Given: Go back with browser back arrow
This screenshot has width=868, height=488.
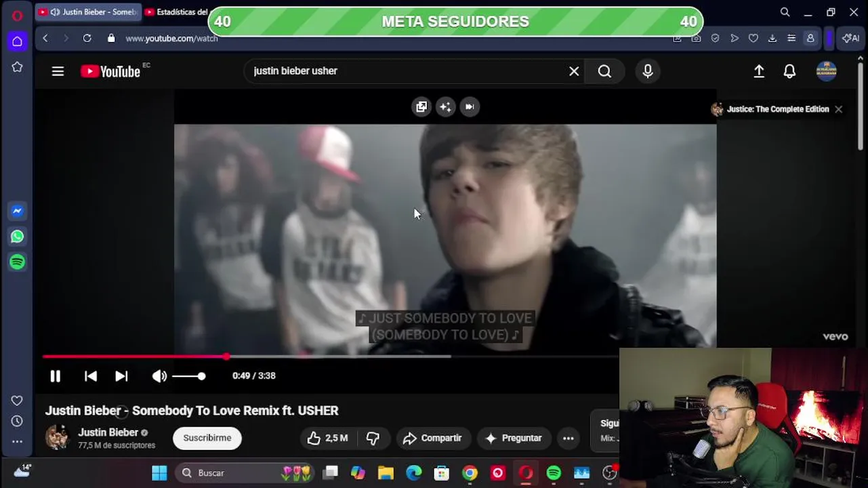Looking at the screenshot, I should point(45,39).
